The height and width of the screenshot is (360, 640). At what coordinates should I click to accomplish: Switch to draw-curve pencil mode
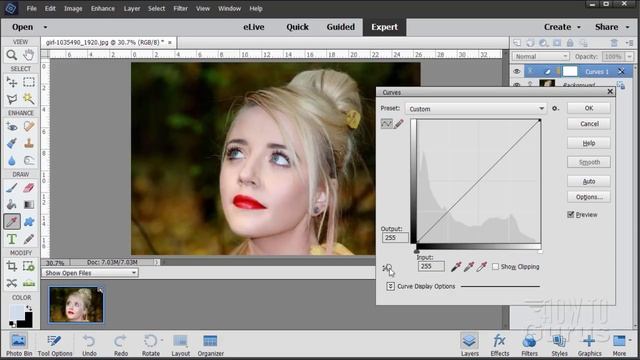(x=399, y=123)
